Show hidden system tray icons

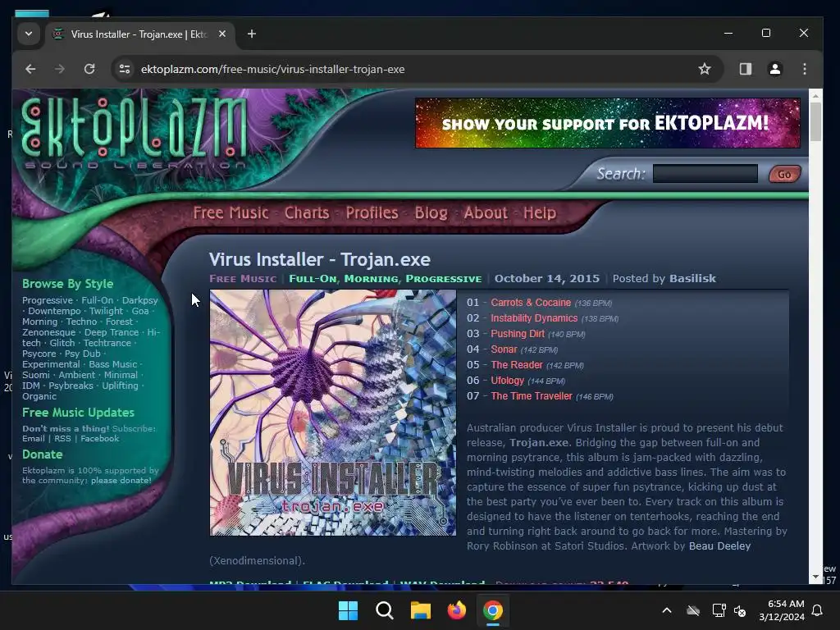(x=666, y=610)
